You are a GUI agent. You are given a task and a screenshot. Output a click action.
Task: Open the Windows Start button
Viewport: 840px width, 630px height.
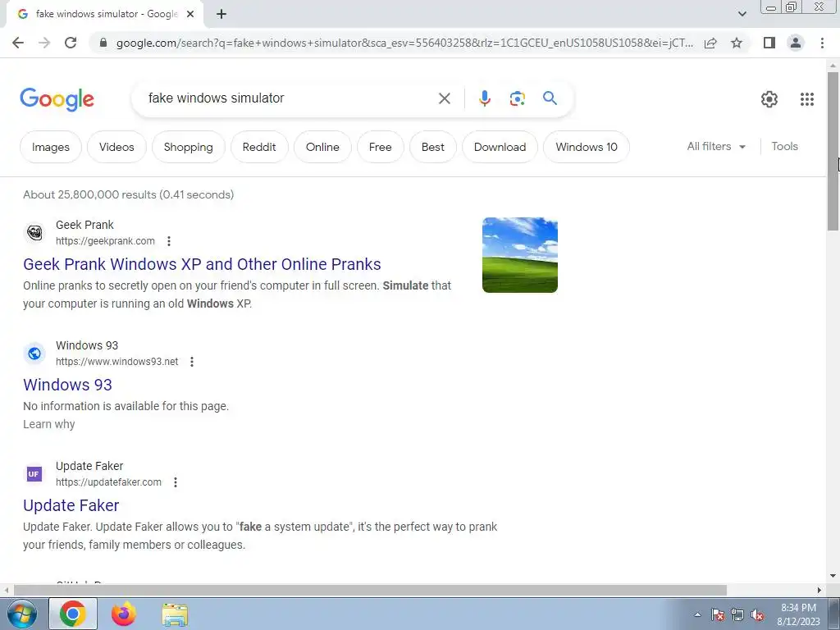coord(22,614)
